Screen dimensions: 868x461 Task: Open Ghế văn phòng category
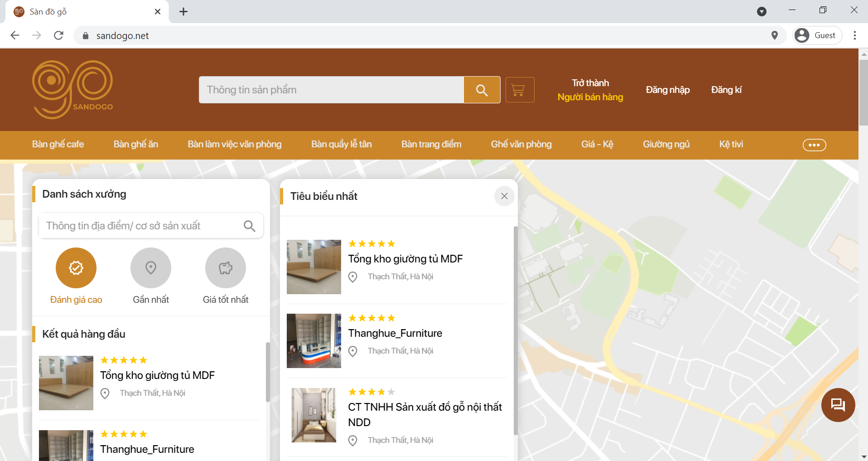(x=521, y=144)
